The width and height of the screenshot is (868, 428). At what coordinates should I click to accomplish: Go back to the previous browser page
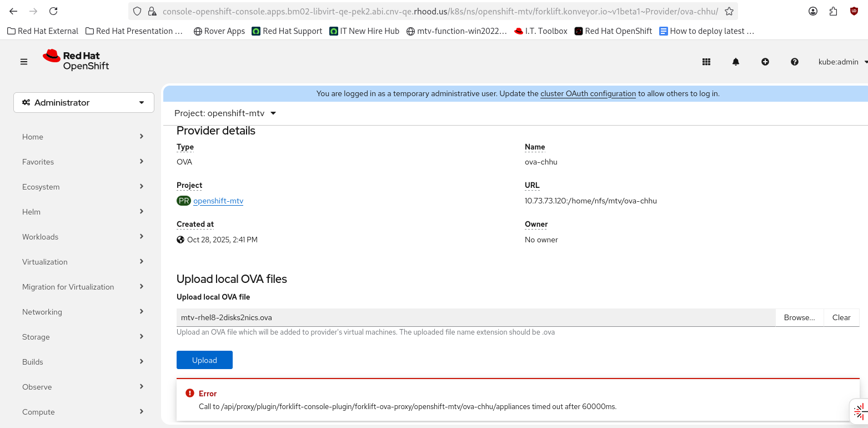coord(13,11)
